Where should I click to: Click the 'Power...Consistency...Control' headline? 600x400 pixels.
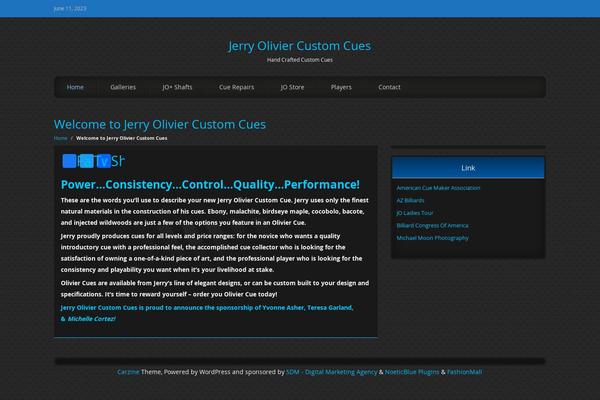tap(210, 184)
